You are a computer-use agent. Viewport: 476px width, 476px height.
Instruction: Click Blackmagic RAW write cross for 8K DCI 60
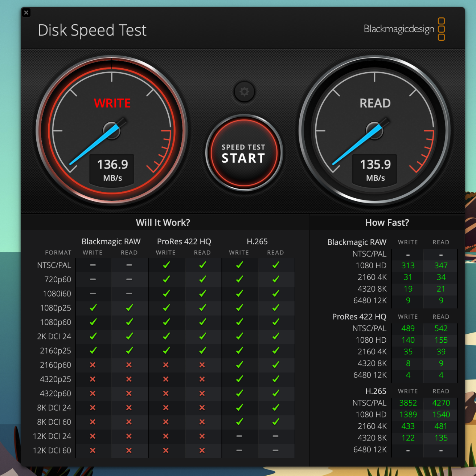[x=93, y=422]
